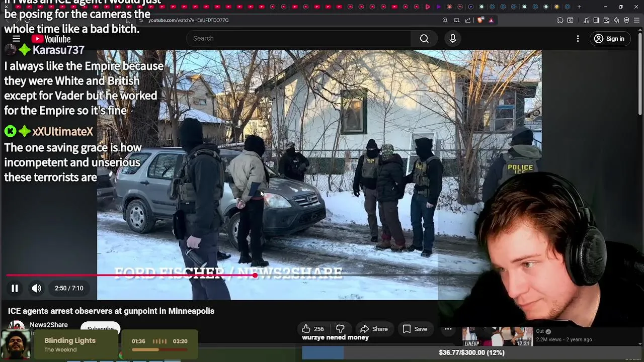Image resolution: width=644 pixels, height=362 pixels.
Task: Open Brave Shields lion icon
Action: 480,20
